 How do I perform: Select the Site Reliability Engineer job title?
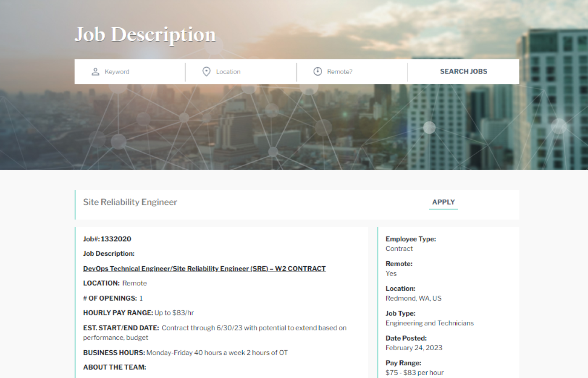coord(130,202)
